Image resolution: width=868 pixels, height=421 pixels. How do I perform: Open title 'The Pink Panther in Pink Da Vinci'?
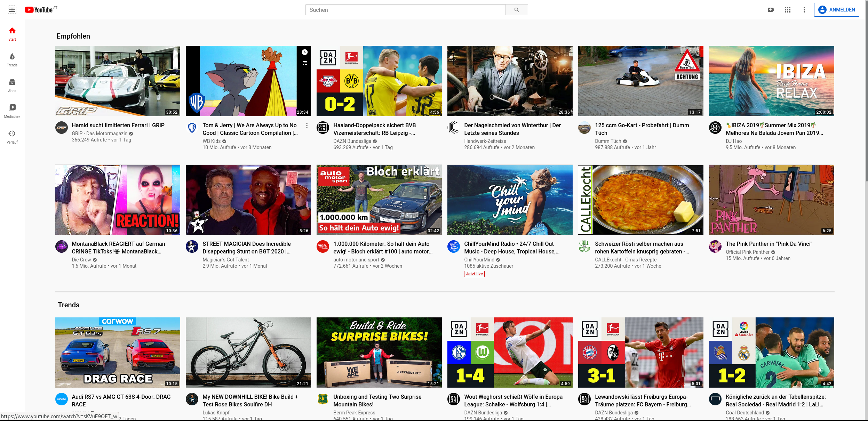click(x=769, y=244)
